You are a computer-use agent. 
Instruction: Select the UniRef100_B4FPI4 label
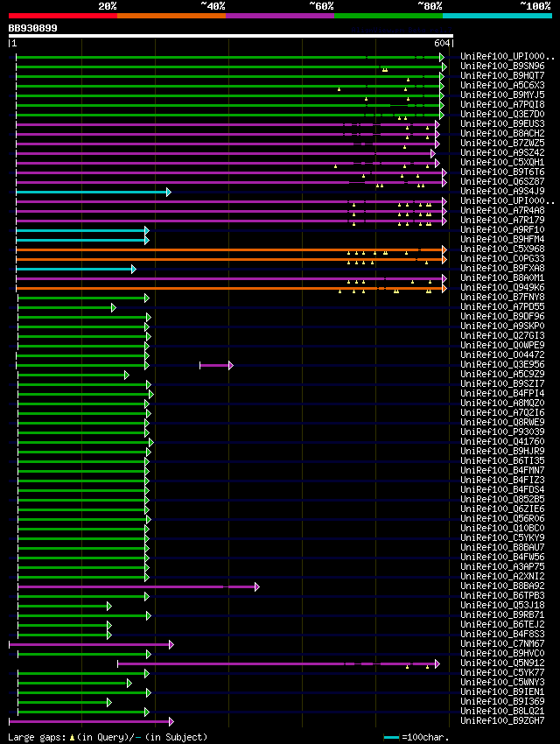click(x=502, y=393)
